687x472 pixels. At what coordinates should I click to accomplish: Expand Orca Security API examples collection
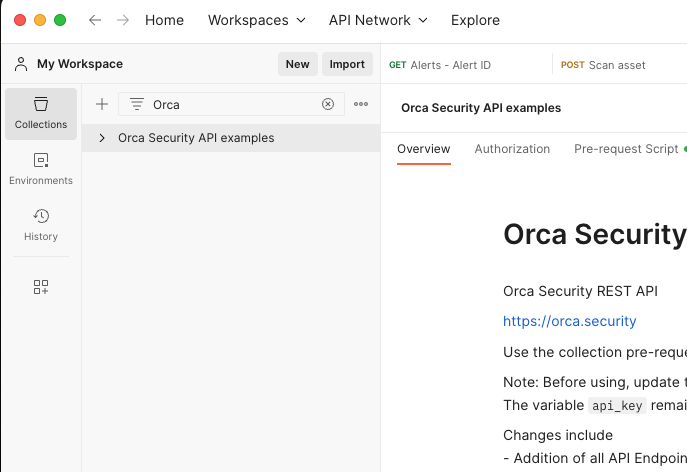pyautogui.click(x=102, y=138)
